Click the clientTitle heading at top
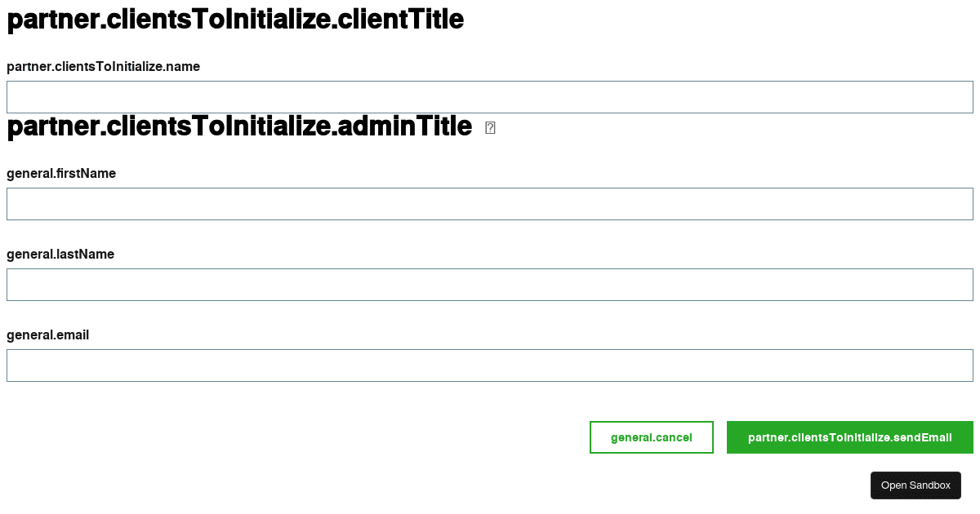The height and width of the screenshot is (514, 980). click(x=235, y=20)
